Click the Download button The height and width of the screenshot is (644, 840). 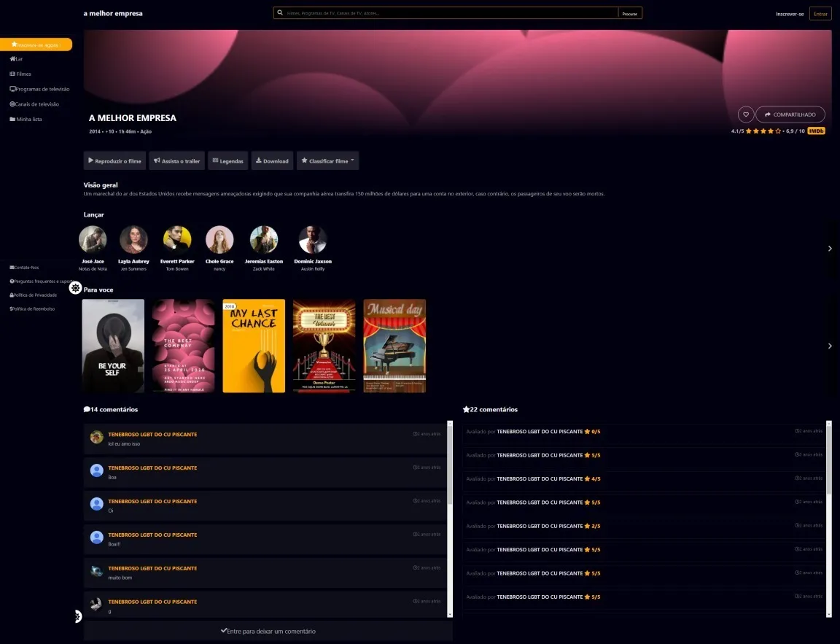pos(272,160)
